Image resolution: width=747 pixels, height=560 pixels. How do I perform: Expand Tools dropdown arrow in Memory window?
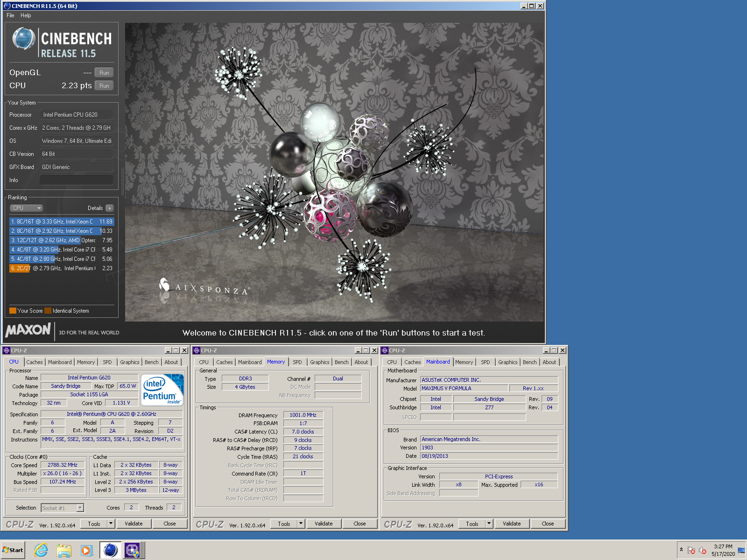point(301,524)
